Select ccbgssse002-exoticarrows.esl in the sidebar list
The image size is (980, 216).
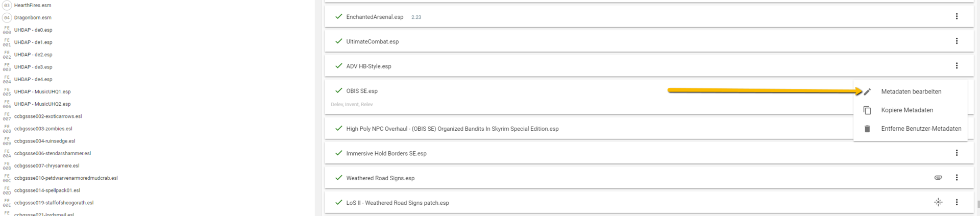click(x=48, y=116)
